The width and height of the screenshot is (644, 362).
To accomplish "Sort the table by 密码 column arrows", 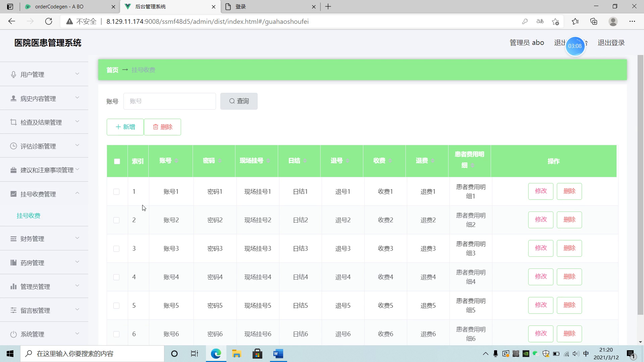I will (x=220, y=161).
